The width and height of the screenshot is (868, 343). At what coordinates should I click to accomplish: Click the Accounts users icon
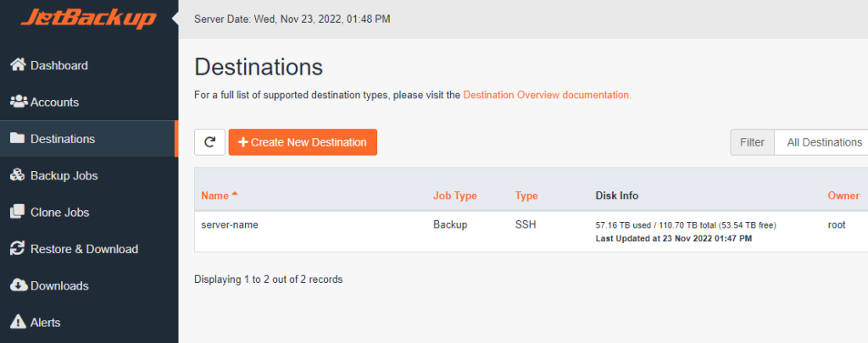click(x=18, y=102)
